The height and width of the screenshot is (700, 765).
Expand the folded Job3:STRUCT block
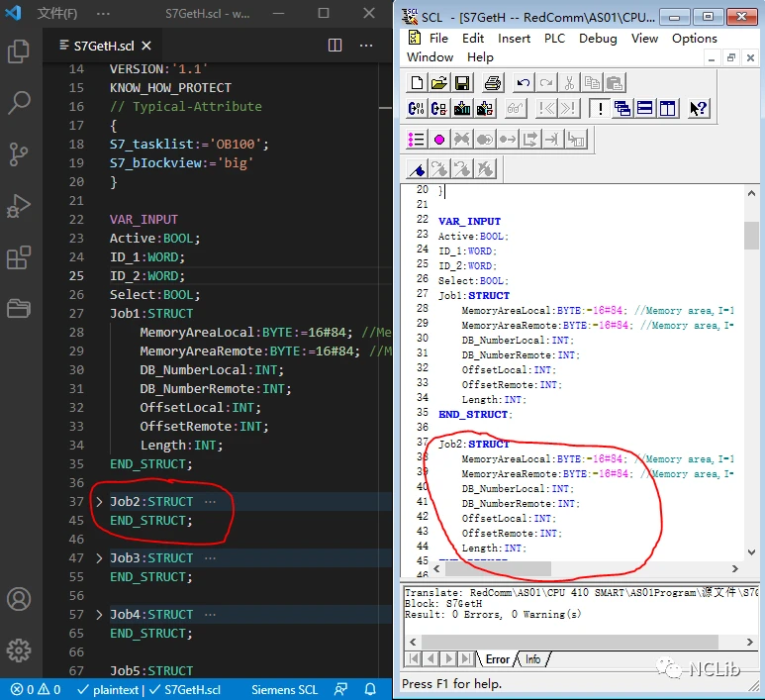pyautogui.click(x=99, y=558)
